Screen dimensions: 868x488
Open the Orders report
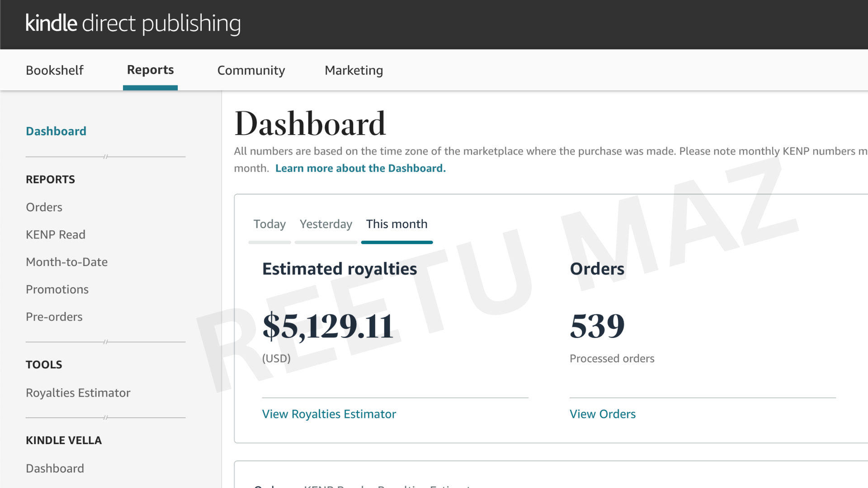point(44,207)
